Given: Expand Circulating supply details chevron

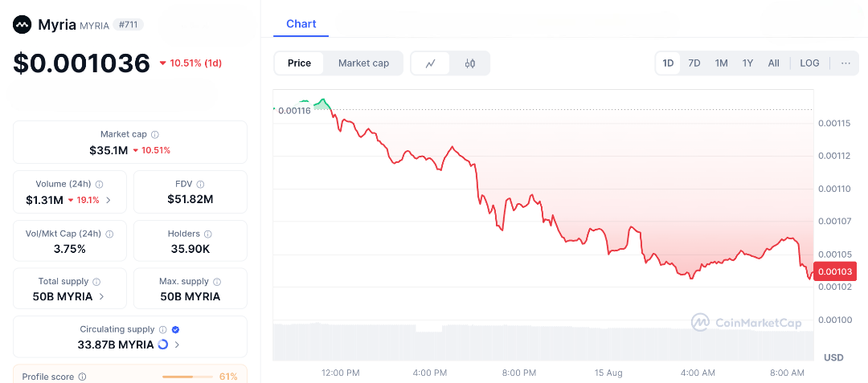Looking at the screenshot, I should tap(177, 344).
